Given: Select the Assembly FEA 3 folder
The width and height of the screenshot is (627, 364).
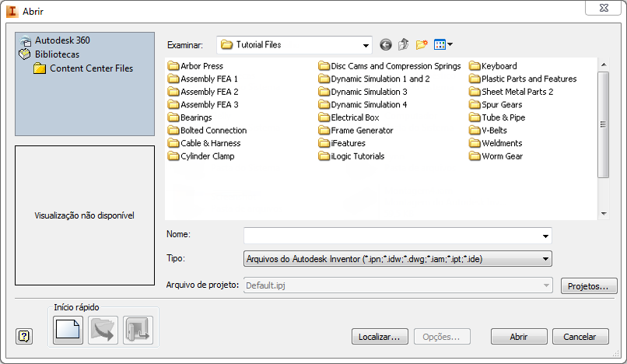Looking at the screenshot, I should click(203, 104).
